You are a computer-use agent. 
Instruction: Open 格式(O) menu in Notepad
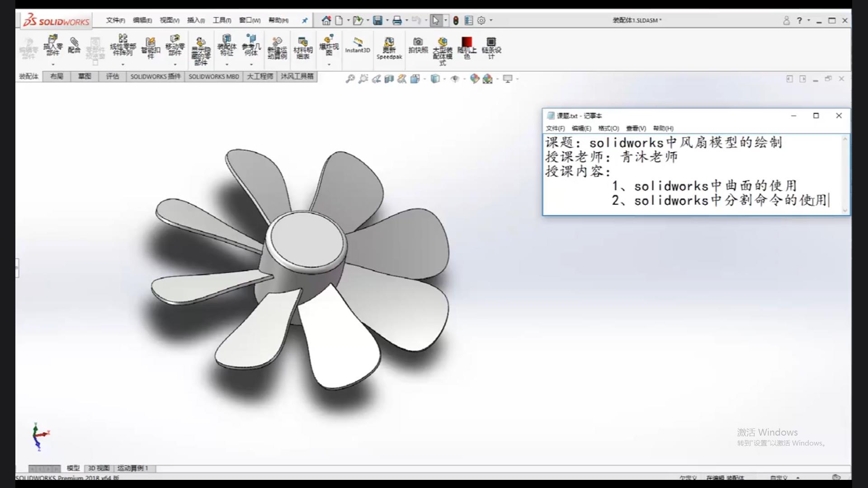pos(609,128)
